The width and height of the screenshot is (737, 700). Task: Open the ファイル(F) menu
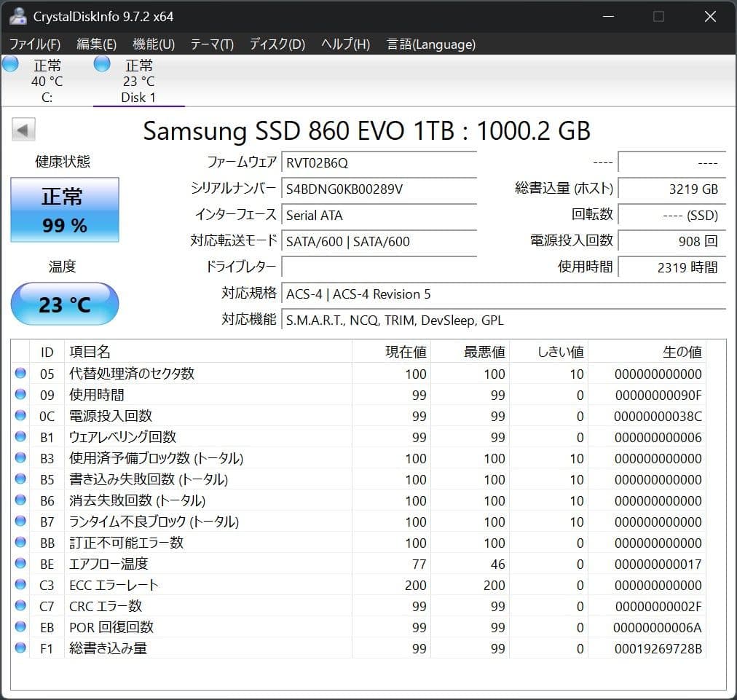pyautogui.click(x=36, y=44)
